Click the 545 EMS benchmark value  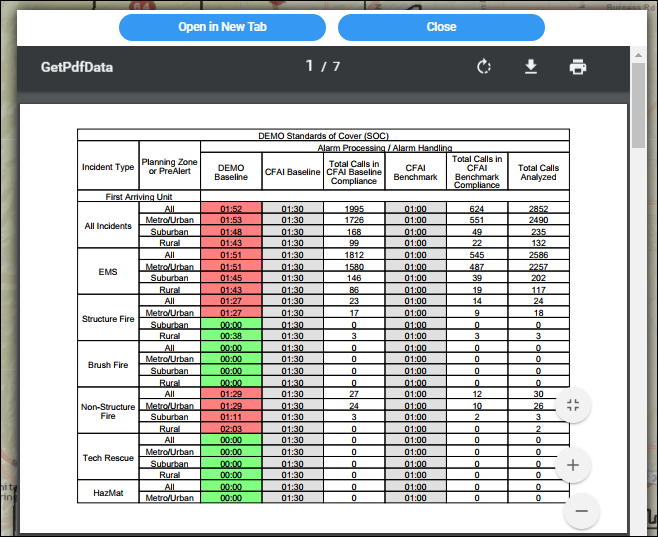(x=477, y=255)
